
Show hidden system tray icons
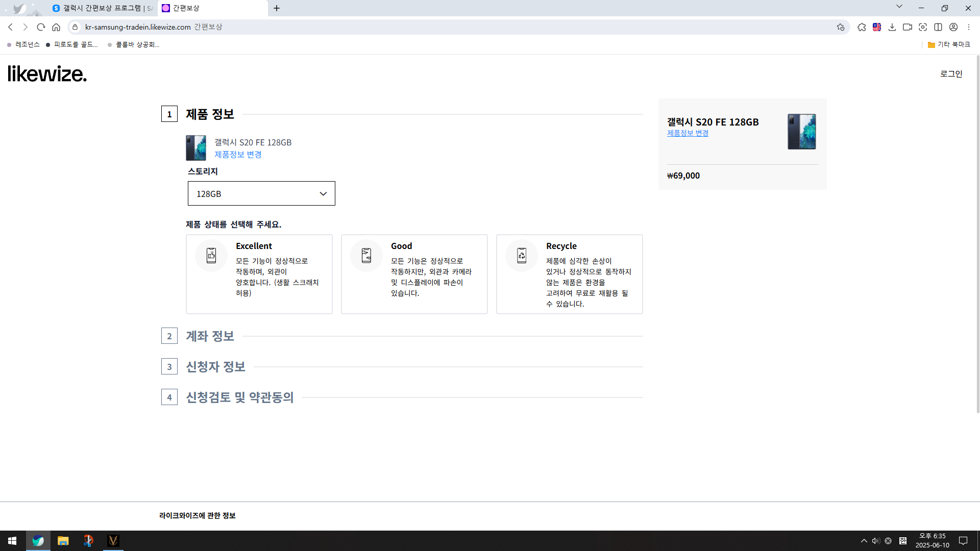[864, 541]
